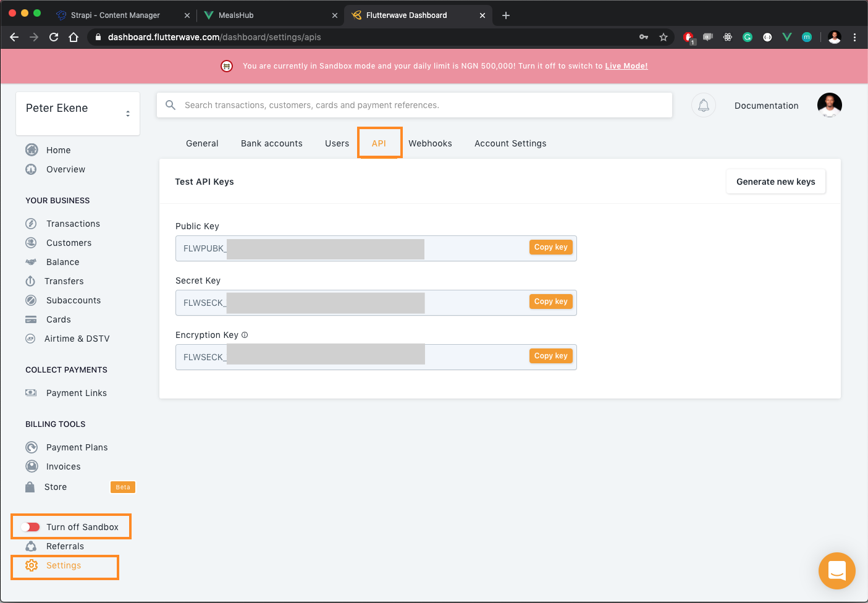
Task: Select the Airtime & DSTV icon
Action: [x=32, y=339]
